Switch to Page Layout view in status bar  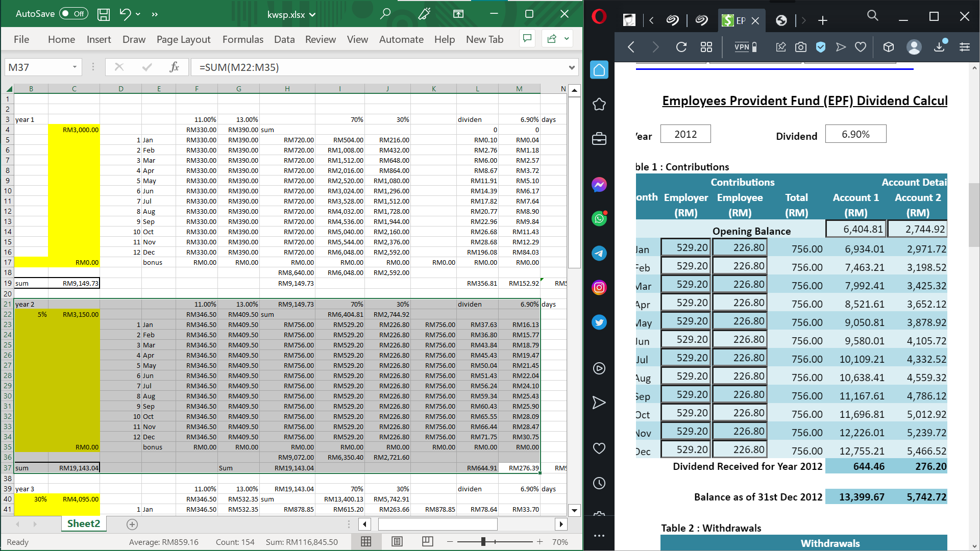pyautogui.click(x=397, y=541)
